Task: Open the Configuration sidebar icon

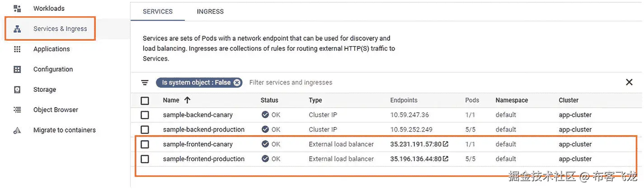Action: click(x=17, y=70)
